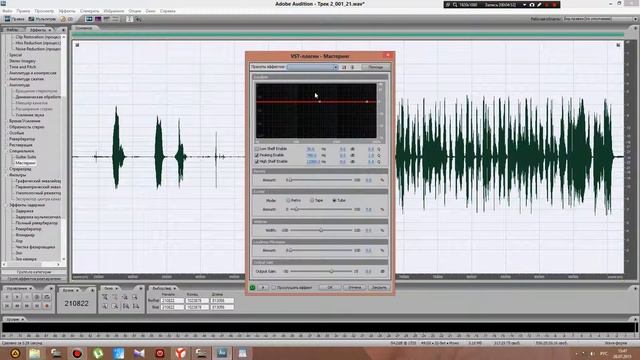This screenshot has width=640, height=360.
Task: Click Widener Width slider
Action: point(321,230)
